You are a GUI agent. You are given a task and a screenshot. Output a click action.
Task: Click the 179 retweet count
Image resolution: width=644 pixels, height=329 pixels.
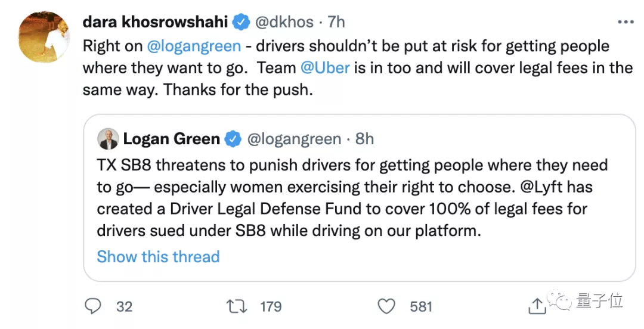pyautogui.click(x=271, y=306)
